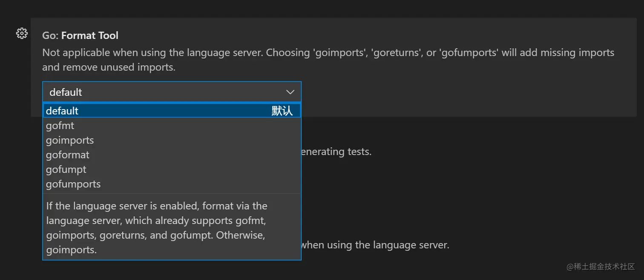Click the 'If the language server is enabled' line

click(157, 206)
